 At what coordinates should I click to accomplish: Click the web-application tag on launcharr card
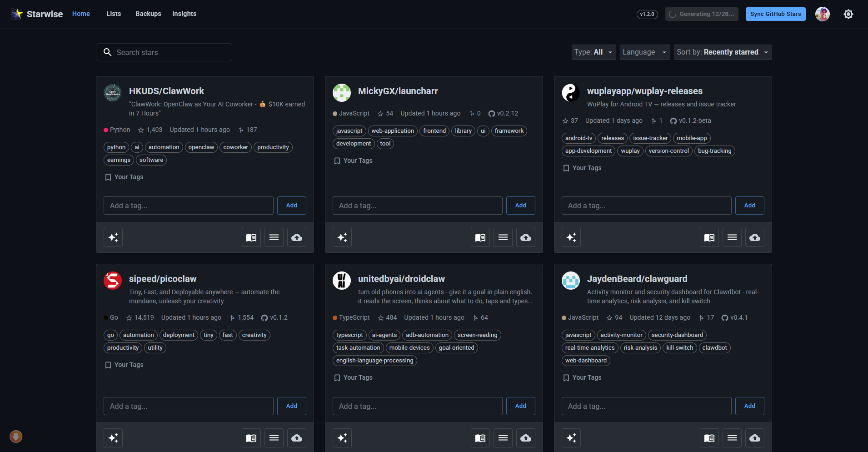point(393,131)
